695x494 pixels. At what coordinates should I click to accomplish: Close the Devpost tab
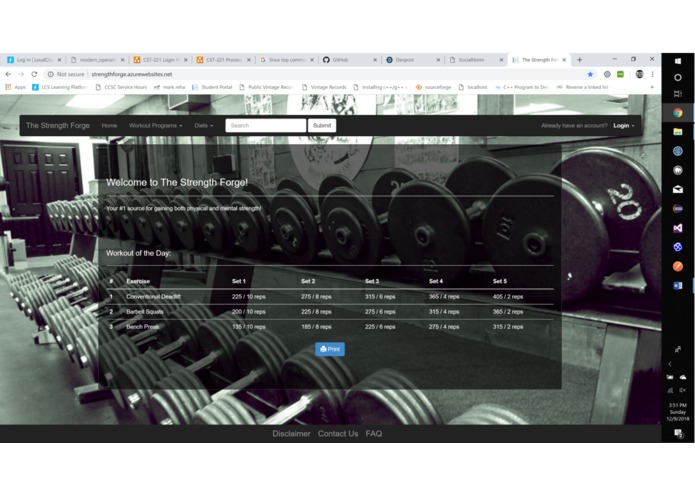click(438, 60)
